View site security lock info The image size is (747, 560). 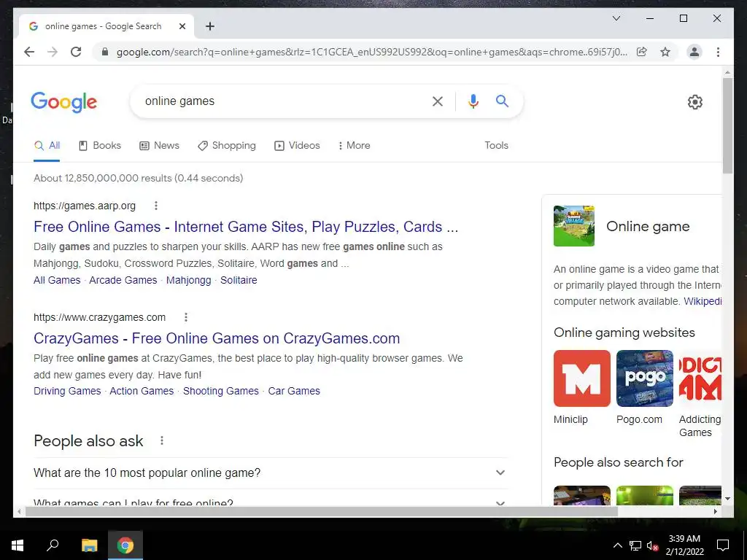click(x=105, y=52)
